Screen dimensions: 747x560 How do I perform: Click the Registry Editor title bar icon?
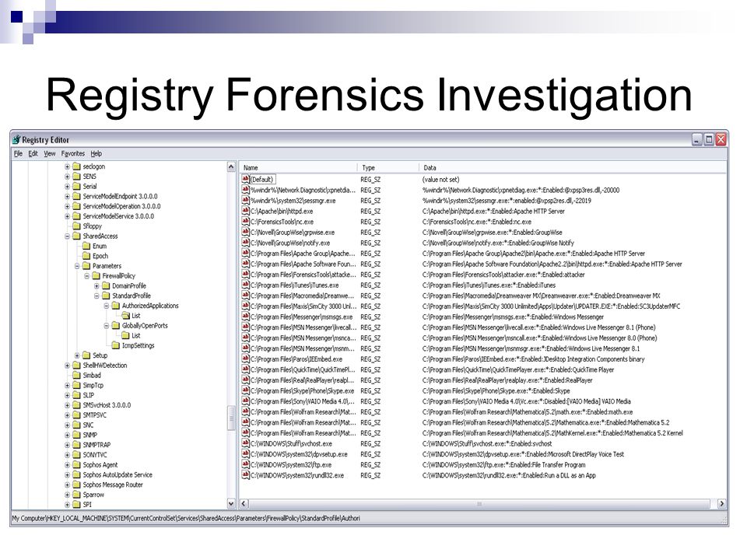click(16, 139)
